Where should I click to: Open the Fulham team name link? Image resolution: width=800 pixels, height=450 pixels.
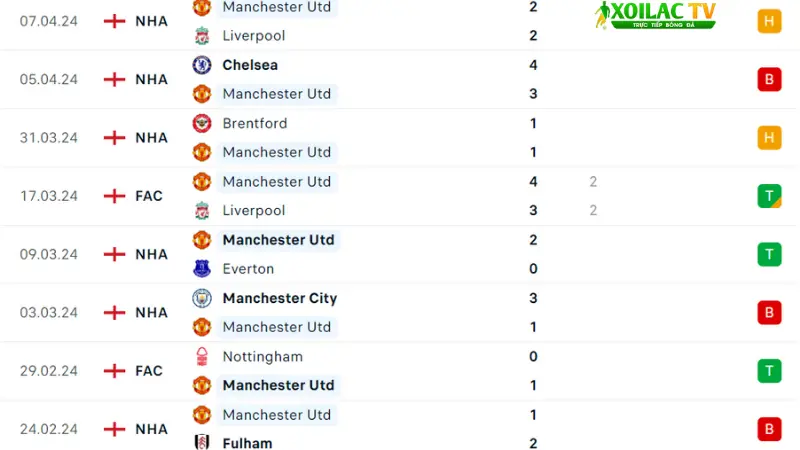(x=247, y=443)
